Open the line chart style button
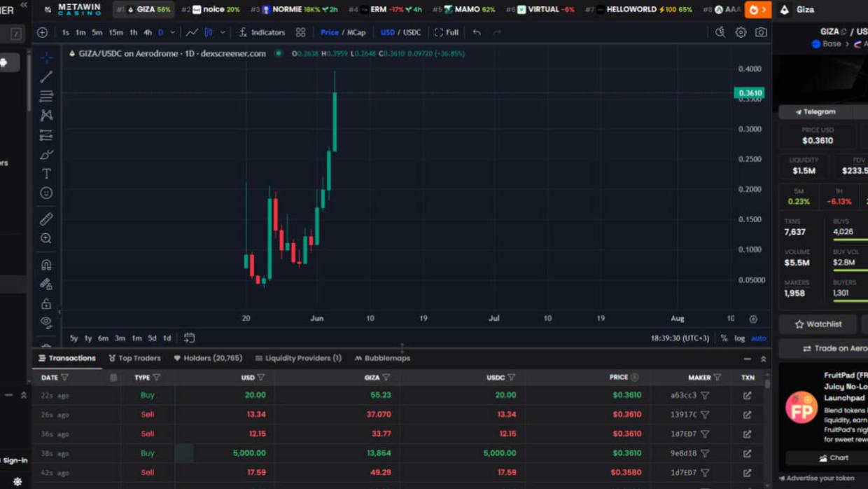The width and height of the screenshot is (868, 489). (191, 32)
